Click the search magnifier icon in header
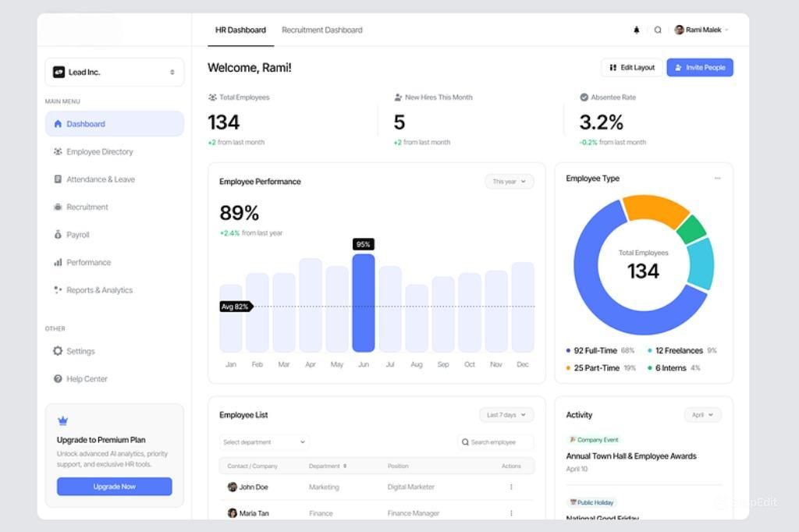 coord(658,30)
